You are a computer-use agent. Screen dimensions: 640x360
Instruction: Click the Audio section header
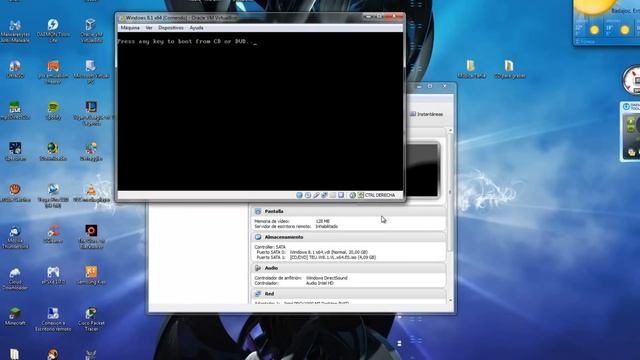(x=348, y=268)
